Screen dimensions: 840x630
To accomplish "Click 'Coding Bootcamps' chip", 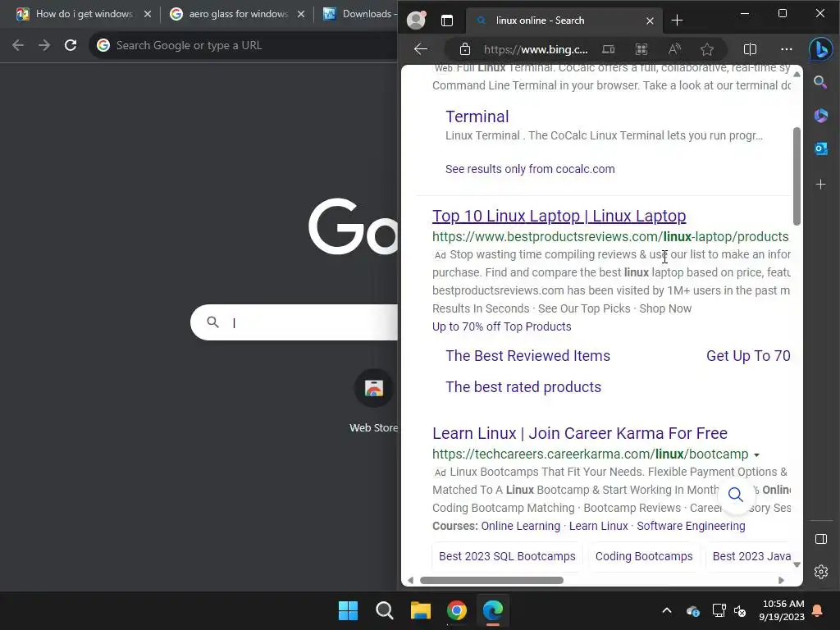I will coord(644,556).
